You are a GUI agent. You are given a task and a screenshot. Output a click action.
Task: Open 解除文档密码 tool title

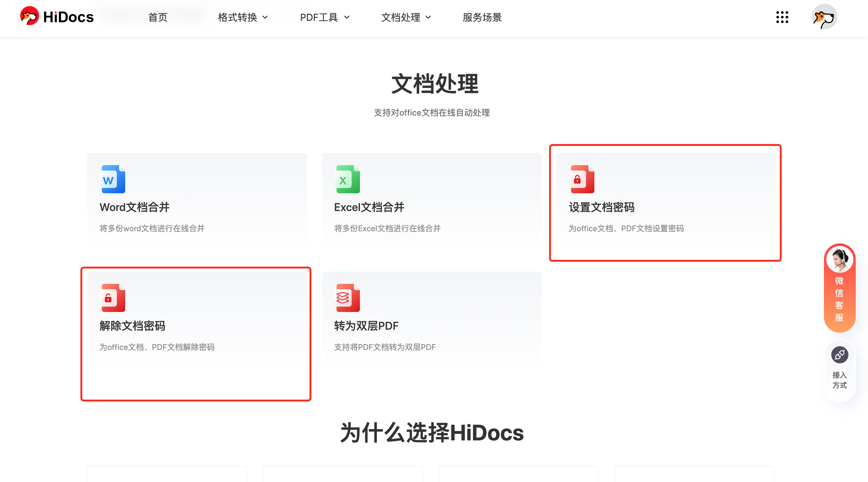point(132,326)
